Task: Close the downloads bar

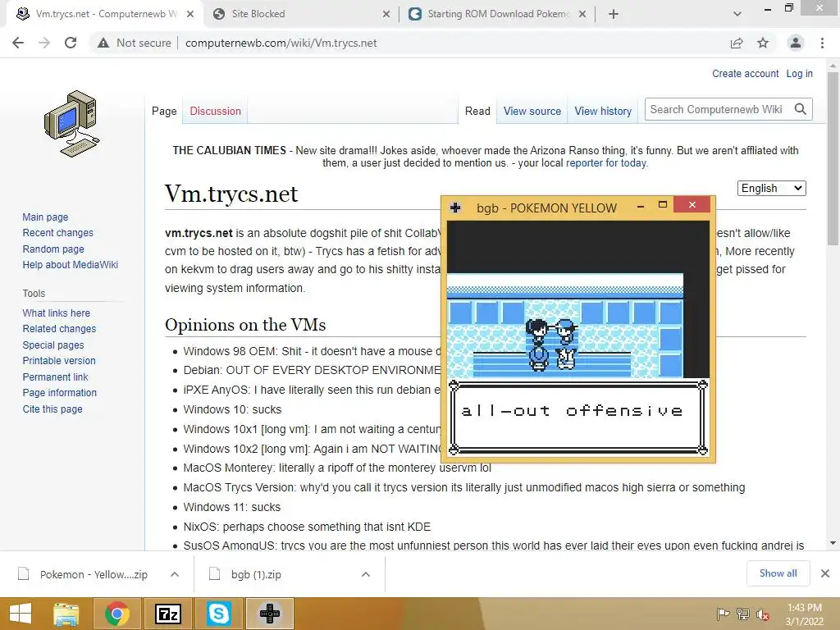Action: pyautogui.click(x=825, y=573)
